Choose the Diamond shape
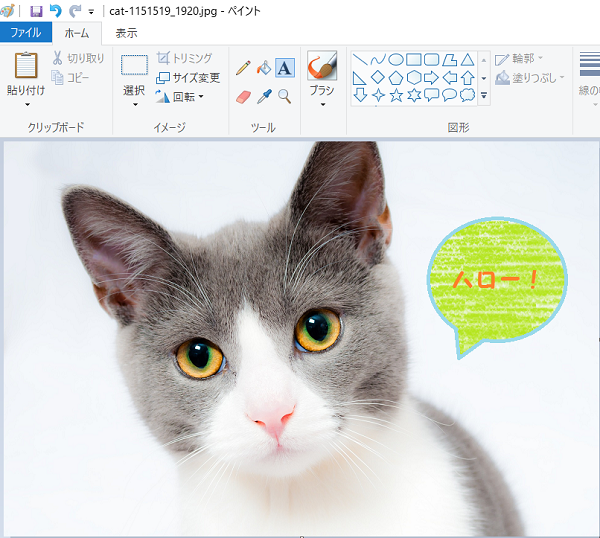 coord(378,77)
